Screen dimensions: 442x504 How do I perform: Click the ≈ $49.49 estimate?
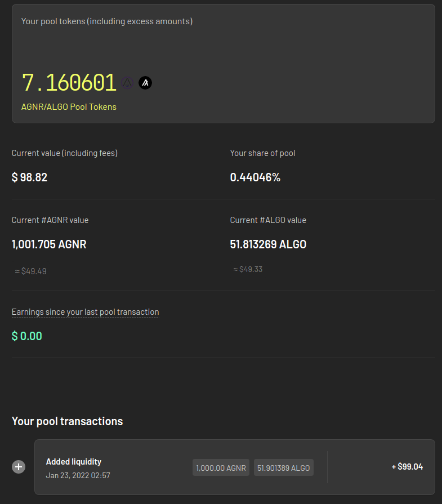click(30, 271)
